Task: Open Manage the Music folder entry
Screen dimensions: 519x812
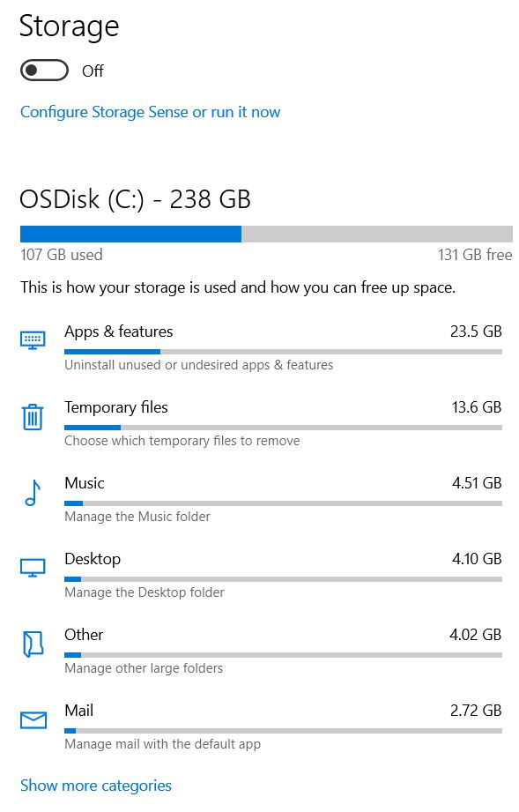Action: pos(85,483)
